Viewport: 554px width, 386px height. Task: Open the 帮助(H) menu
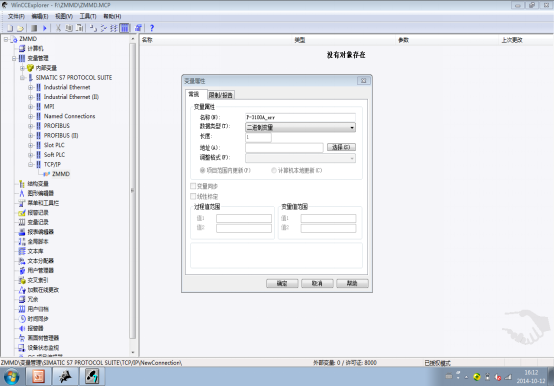pyautogui.click(x=112, y=16)
